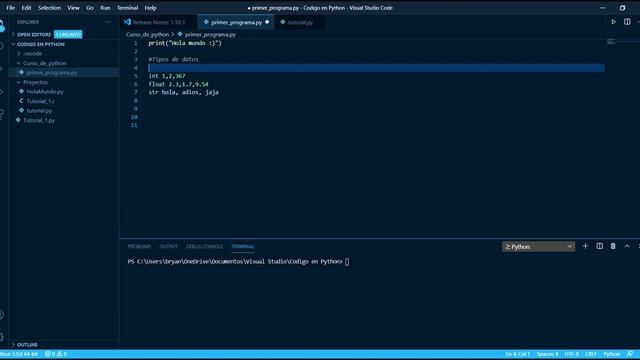640x360 pixels.
Task: Switch to primer_programa.py editor tab
Action: coord(236,22)
